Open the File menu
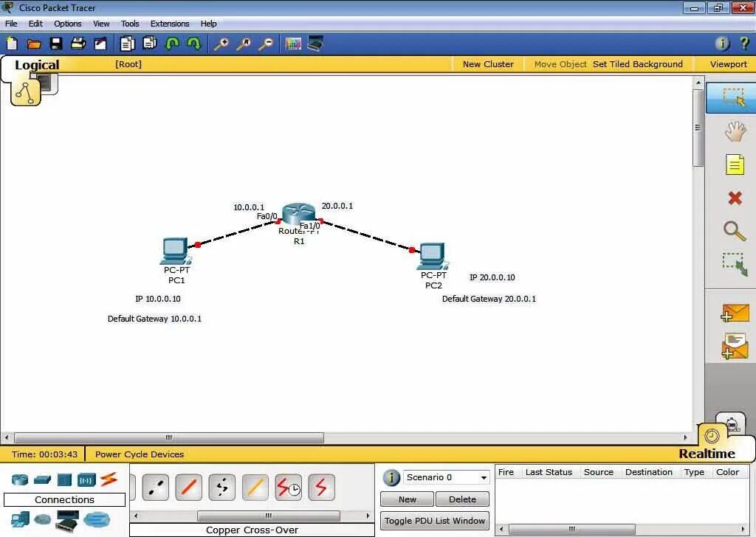The width and height of the screenshot is (756, 537). (11, 24)
